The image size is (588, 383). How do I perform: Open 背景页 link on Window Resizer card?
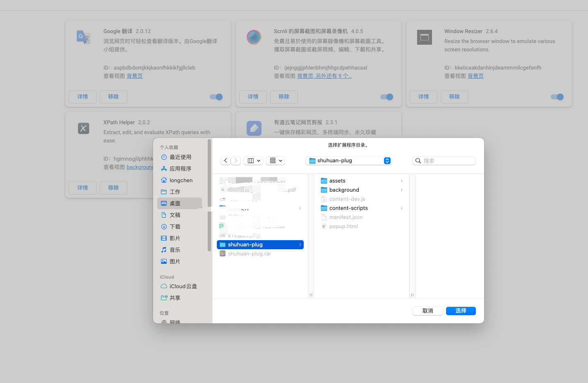pos(475,76)
